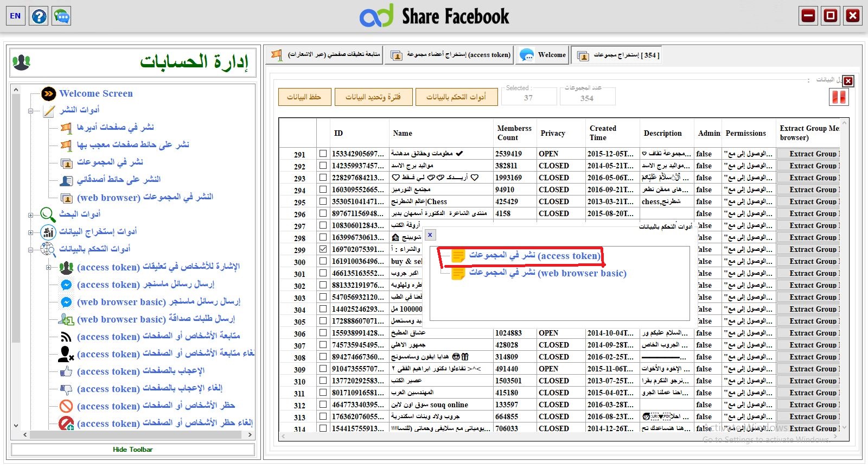Click the search tools magnifier icon
The width and height of the screenshot is (868, 467).
(x=48, y=215)
